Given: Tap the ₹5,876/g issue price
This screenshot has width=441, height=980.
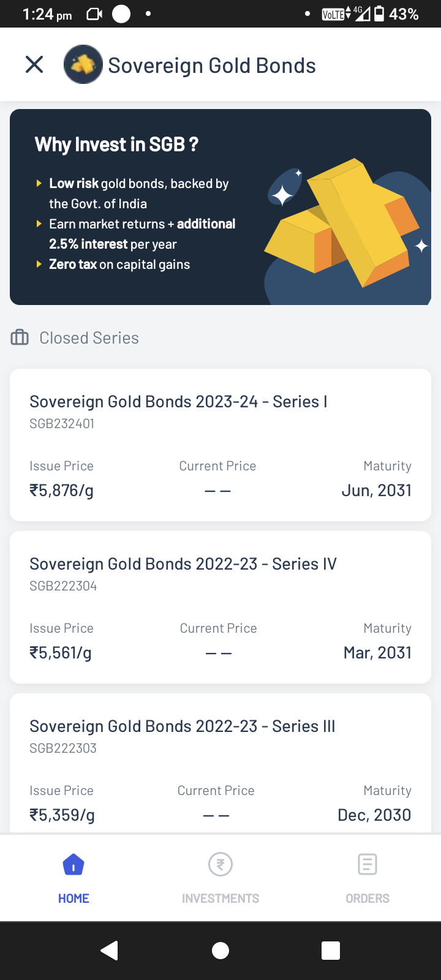Looking at the screenshot, I should click(x=61, y=491).
